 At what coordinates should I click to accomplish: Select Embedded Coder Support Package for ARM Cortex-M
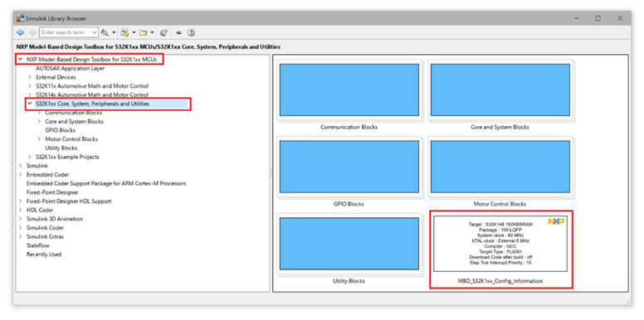coord(106,183)
